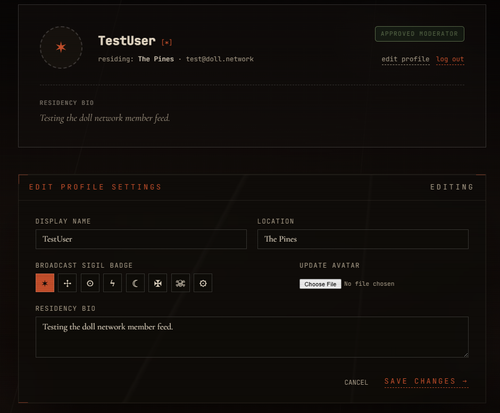Click the Edit Profile Settings heading
The width and height of the screenshot is (500, 413).
tap(95, 187)
